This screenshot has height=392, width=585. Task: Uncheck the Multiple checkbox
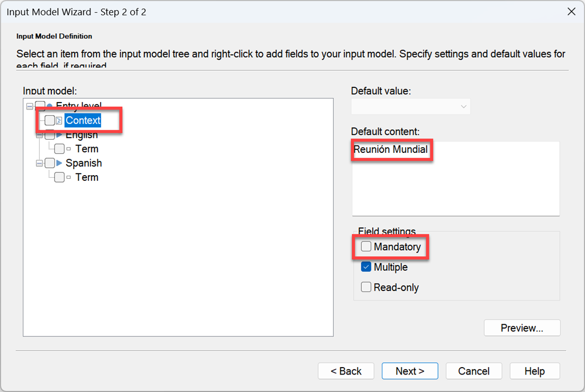366,267
